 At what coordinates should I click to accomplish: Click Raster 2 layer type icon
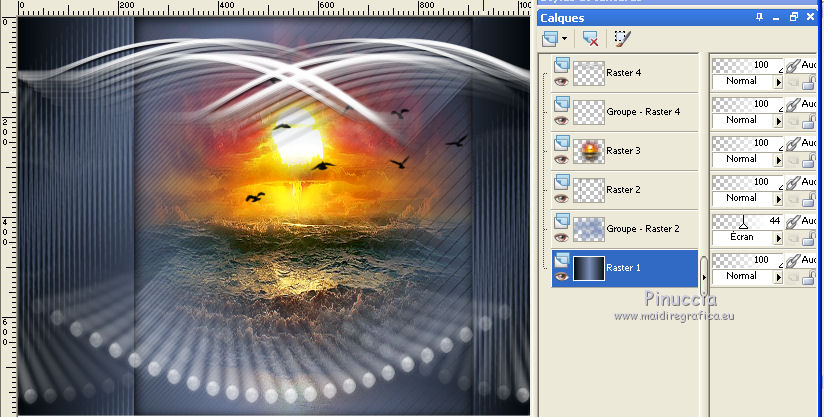562,181
